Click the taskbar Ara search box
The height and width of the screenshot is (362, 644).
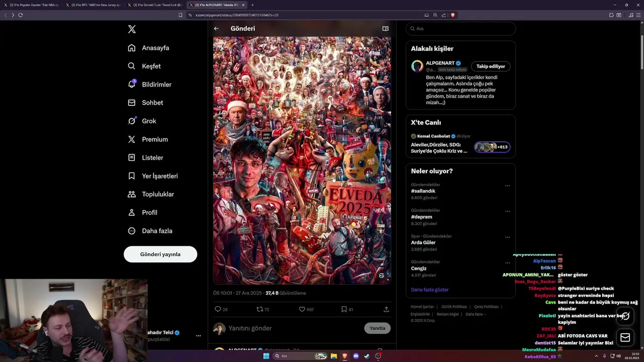click(x=300, y=356)
